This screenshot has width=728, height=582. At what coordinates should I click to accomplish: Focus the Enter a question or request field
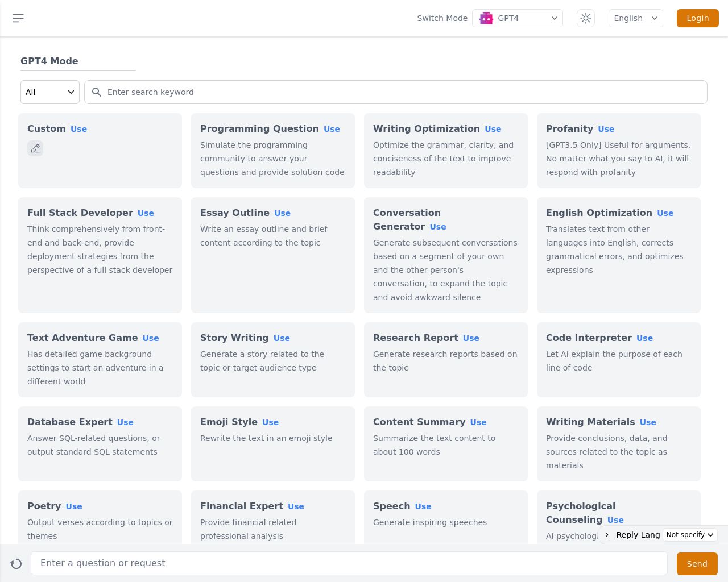(349, 563)
